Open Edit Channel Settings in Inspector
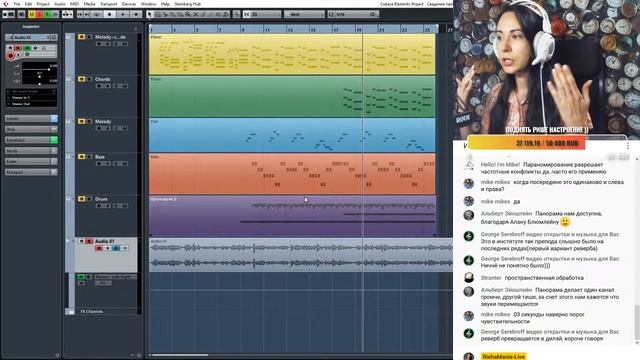Screen dimensions: 640x360 point(54,37)
